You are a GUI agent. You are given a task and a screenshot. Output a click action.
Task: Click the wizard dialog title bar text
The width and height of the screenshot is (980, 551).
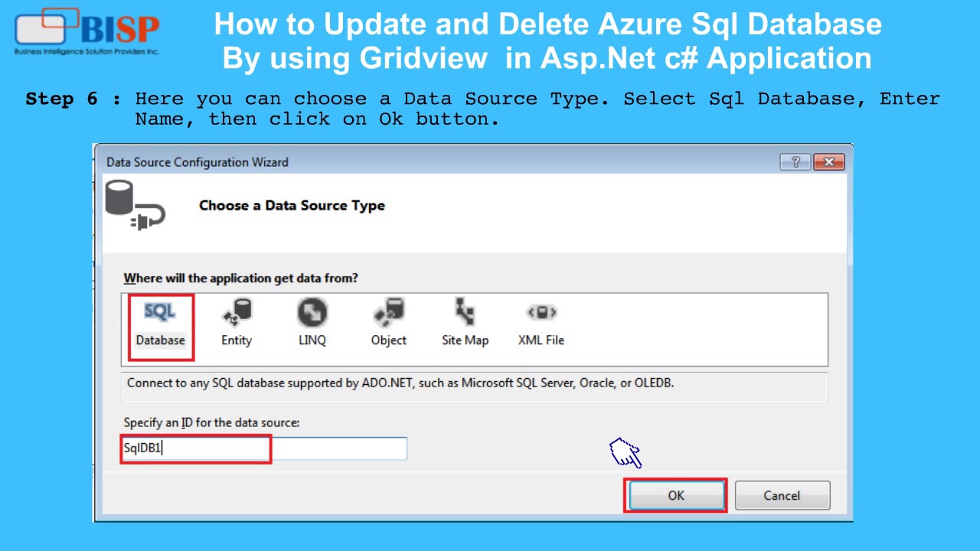(x=198, y=162)
